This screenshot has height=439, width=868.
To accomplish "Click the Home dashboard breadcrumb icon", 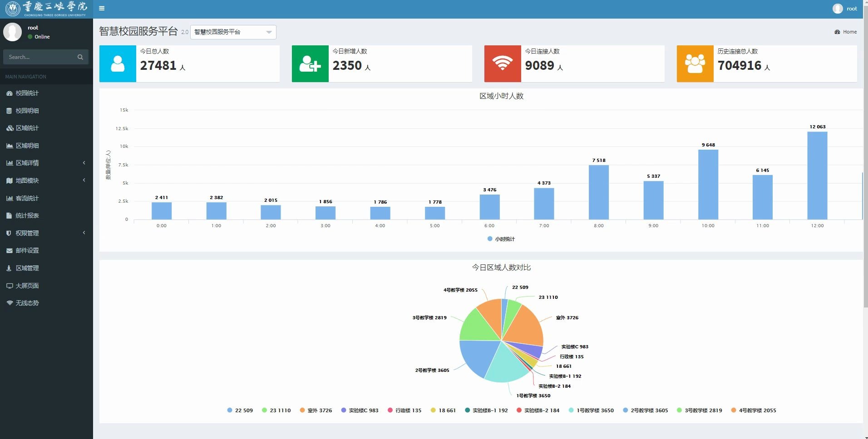I will (837, 32).
